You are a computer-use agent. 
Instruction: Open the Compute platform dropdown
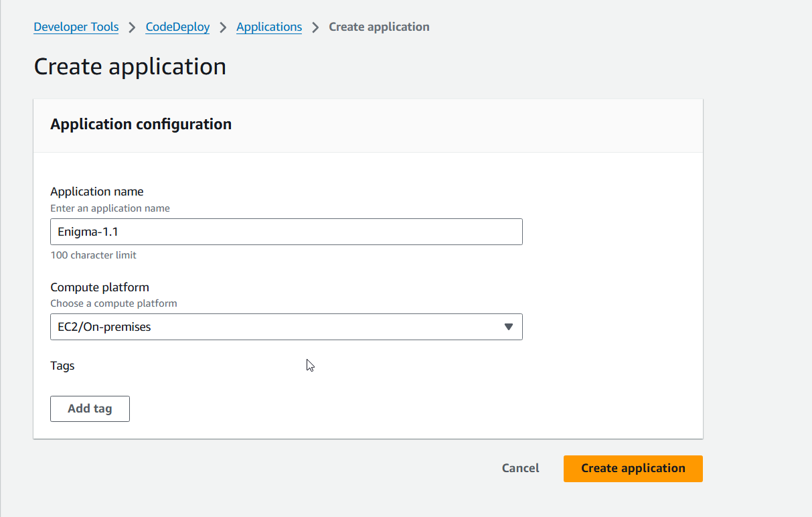[287, 327]
